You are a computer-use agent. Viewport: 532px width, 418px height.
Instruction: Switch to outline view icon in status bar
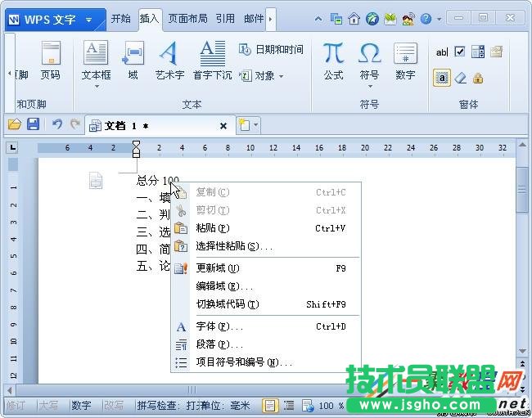point(289,405)
